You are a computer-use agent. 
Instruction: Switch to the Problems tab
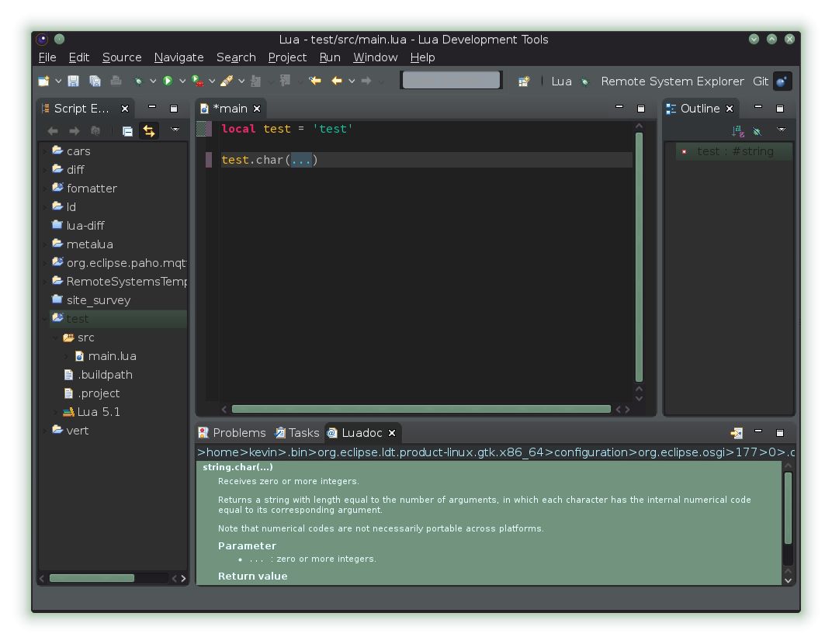232,433
